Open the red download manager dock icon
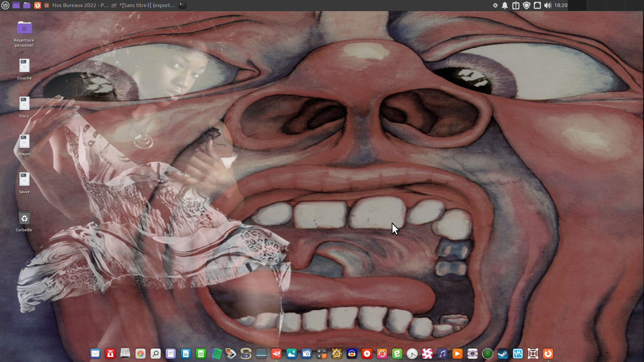The width and height of the screenshot is (644, 362). pyautogui.click(x=110, y=354)
